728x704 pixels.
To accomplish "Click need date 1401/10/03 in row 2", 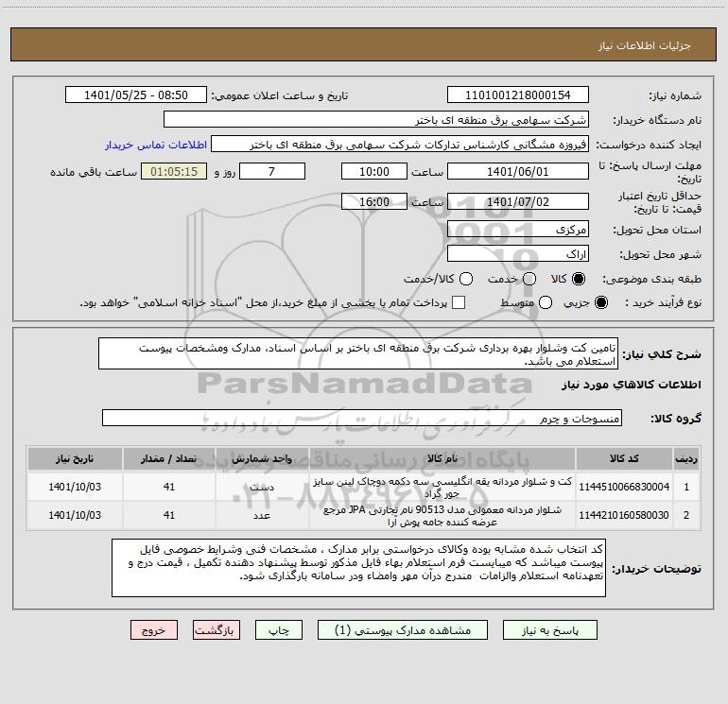I will (75, 515).
